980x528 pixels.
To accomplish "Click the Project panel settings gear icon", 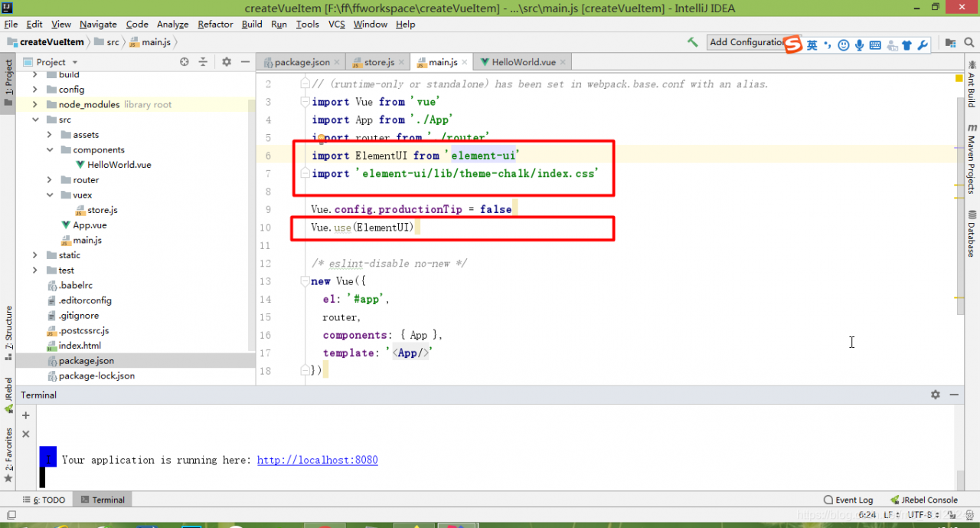I will click(x=227, y=61).
